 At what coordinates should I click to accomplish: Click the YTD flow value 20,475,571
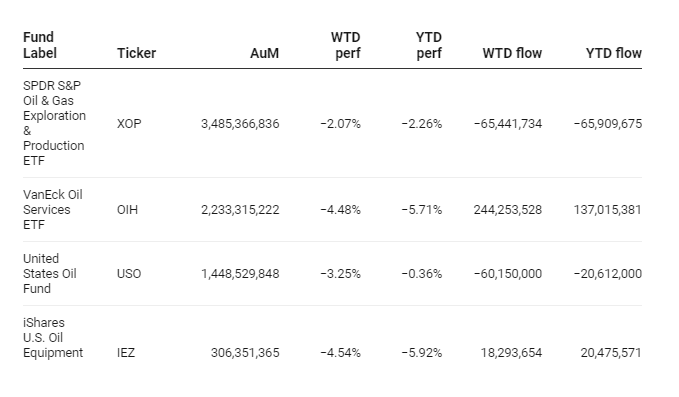tap(611, 352)
